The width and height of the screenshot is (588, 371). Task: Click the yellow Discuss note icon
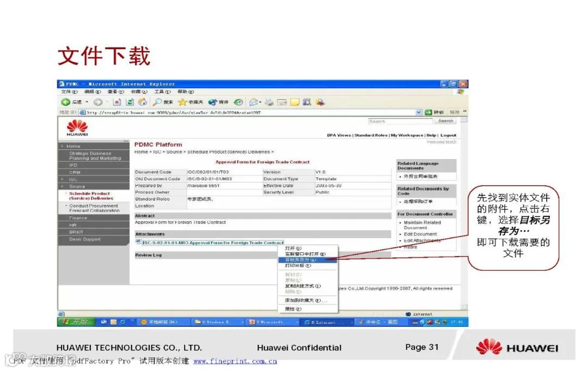(x=295, y=102)
